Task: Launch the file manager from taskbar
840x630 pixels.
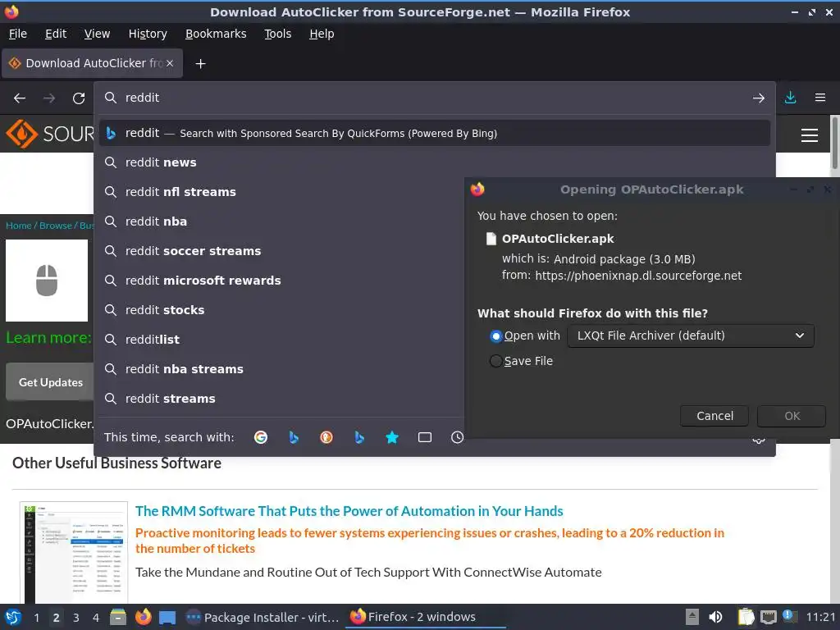Action: [x=118, y=617]
